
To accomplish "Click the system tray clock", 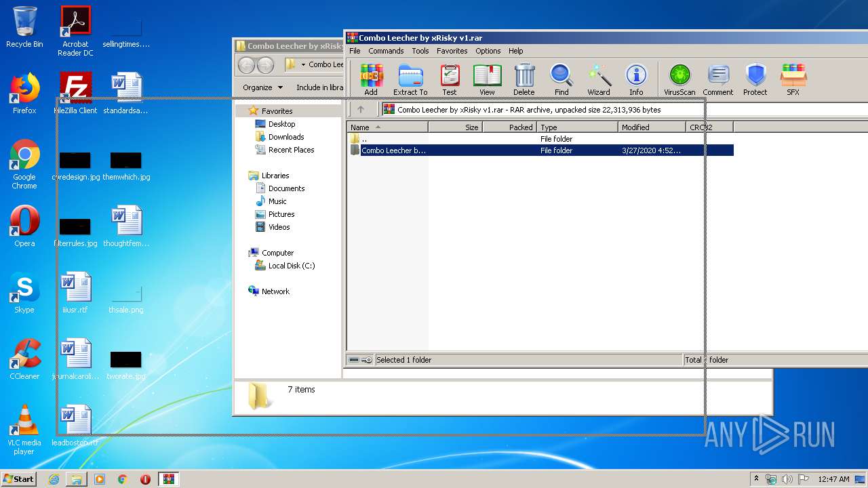I will [833, 479].
